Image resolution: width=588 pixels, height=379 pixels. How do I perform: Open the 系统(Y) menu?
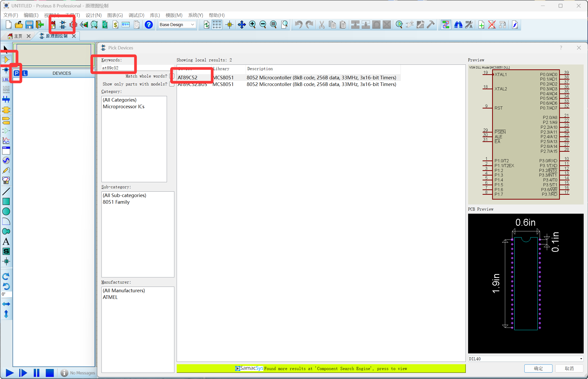196,15
